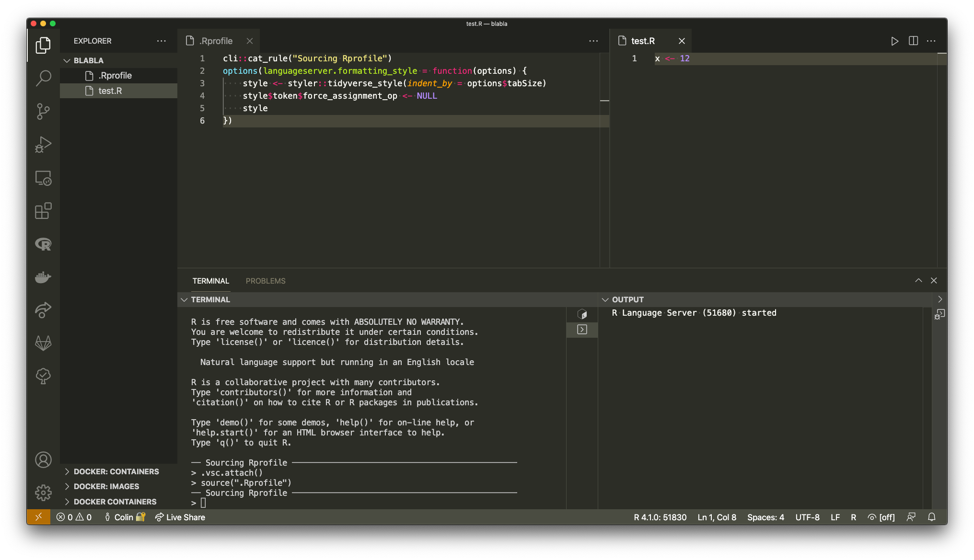This screenshot has width=974, height=560.
Task: Open the Manage settings gear
Action: 43,492
